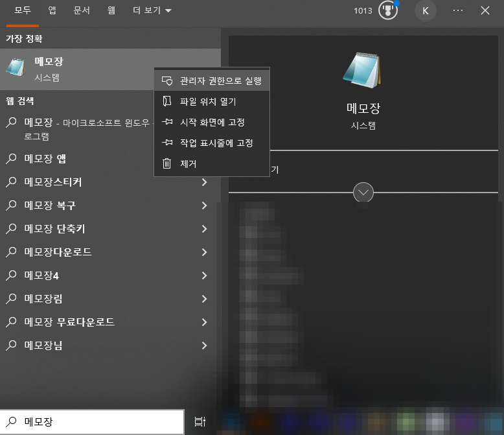Expand arrow next to 메모장림
This screenshot has width=504, height=435.
click(205, 299)
